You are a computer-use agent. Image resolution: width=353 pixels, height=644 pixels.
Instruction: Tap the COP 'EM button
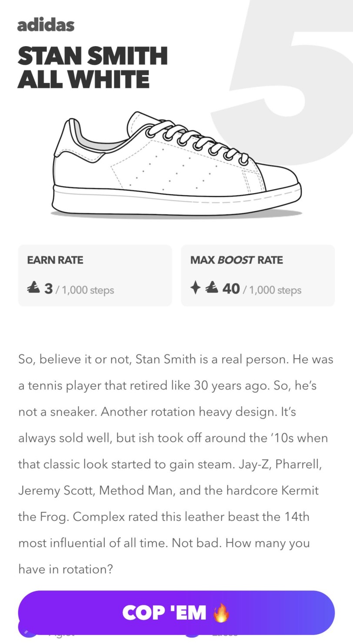[176, 612]
